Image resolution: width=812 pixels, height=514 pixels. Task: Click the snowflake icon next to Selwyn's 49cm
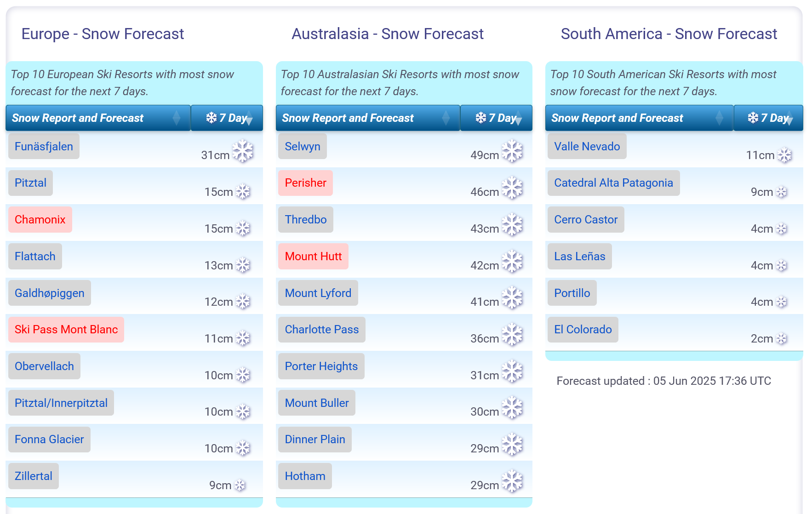(x=512, y=151)
